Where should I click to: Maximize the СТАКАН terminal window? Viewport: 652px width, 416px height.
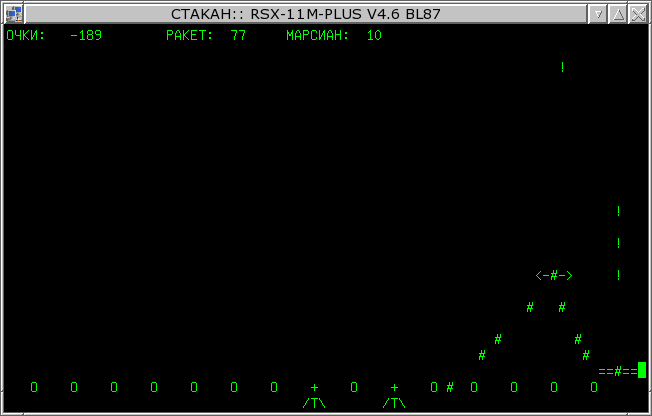(618, 15)
